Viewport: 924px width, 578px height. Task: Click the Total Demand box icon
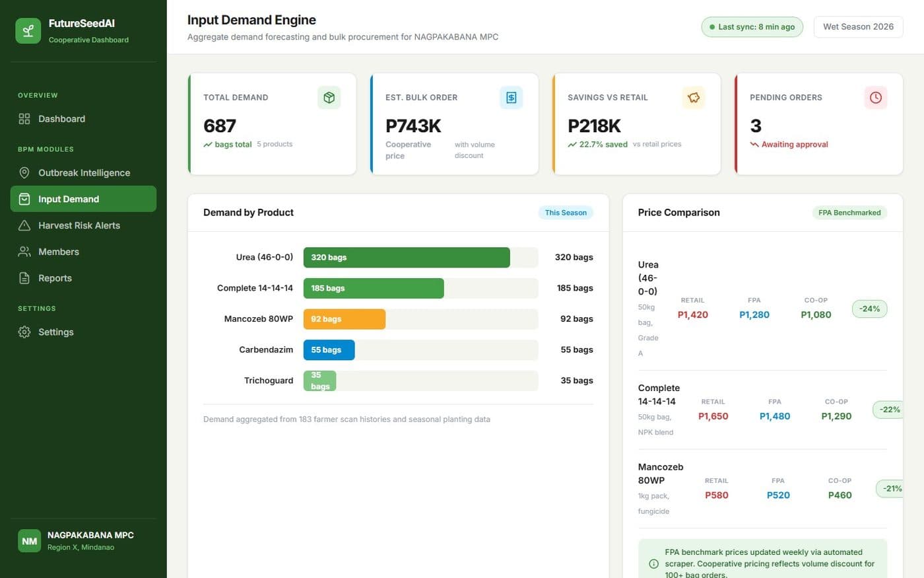[329, 98]
